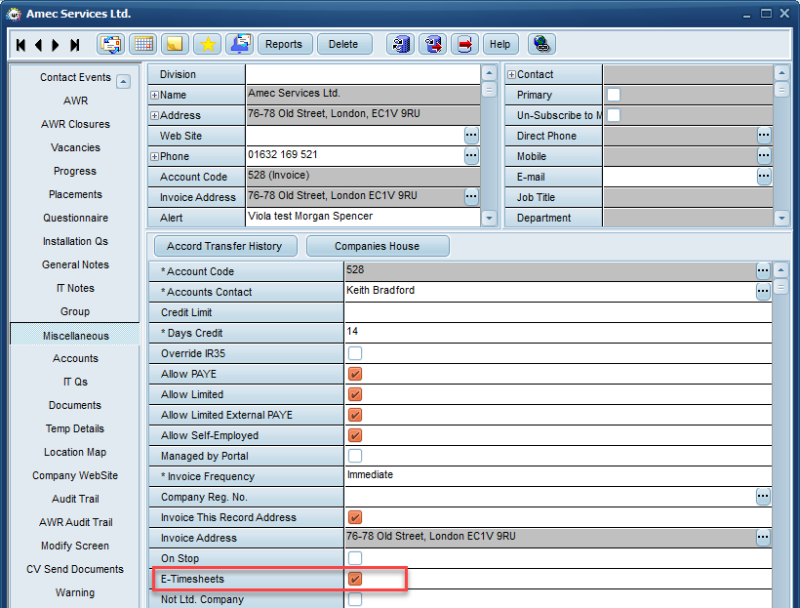
Task: Click the red arrow document icon
Action: (465, 44)
